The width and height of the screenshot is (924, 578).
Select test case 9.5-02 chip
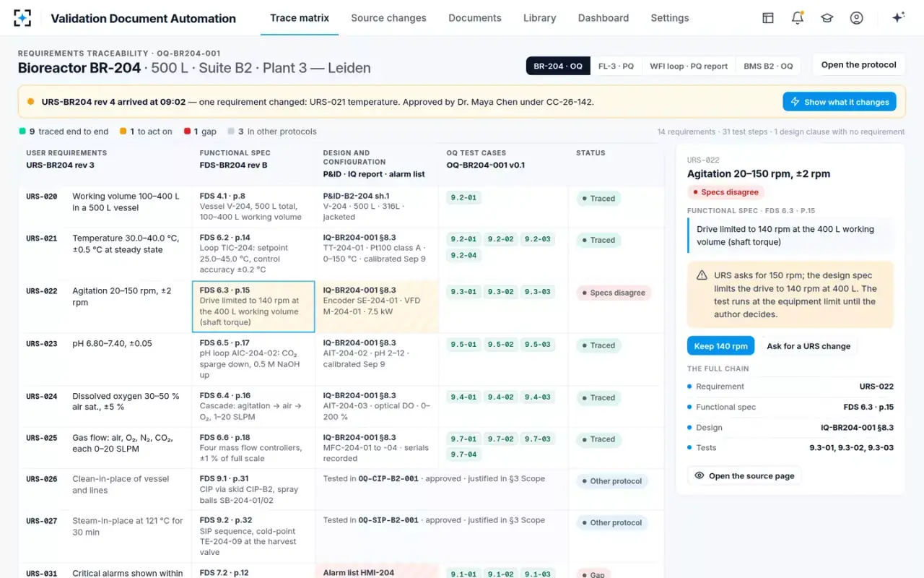tap(500, 345)
